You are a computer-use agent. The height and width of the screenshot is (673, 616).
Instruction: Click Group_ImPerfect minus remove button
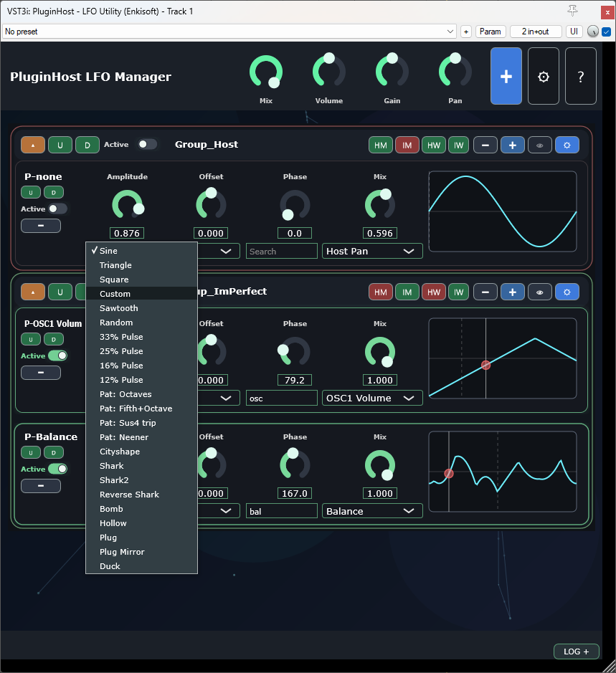pyautogui.click(x=485, y=292)
